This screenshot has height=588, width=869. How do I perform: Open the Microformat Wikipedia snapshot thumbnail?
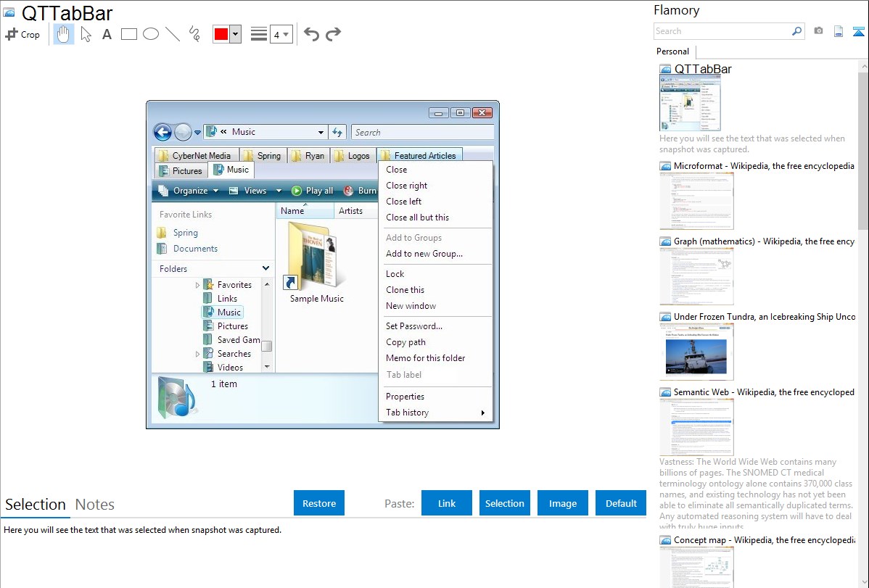tap(696, 201)
